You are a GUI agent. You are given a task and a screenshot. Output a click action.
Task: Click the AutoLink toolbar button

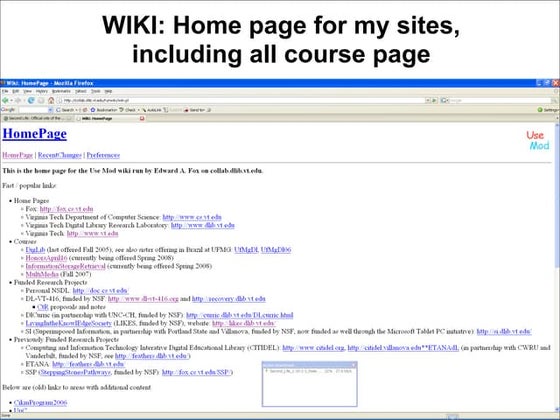[152, 110]
